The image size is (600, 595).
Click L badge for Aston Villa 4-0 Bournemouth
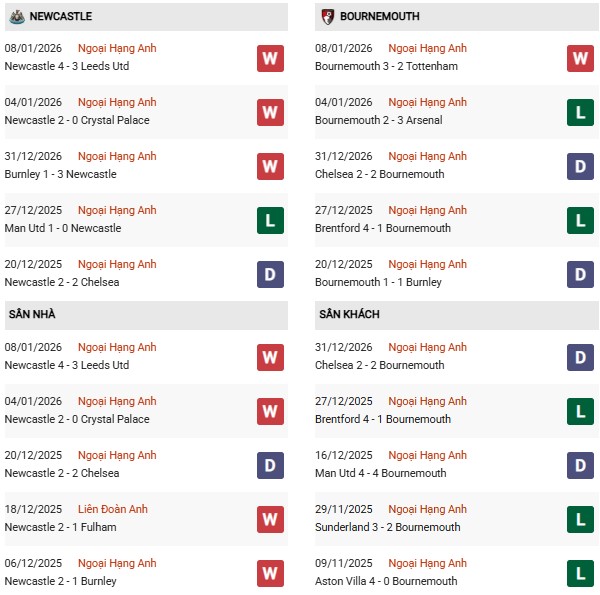580,573
